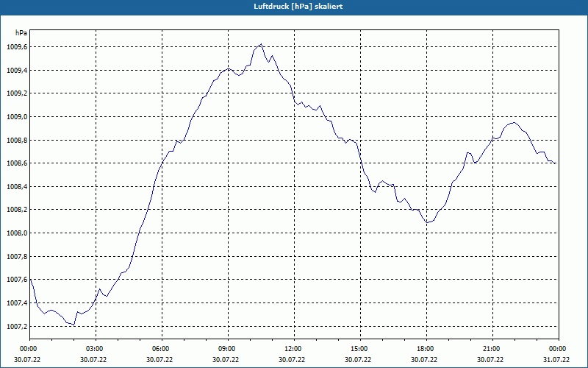This screenshot has height=368, width=588.
Task: Pick the '15:00' time axis label
Action: 358,349
